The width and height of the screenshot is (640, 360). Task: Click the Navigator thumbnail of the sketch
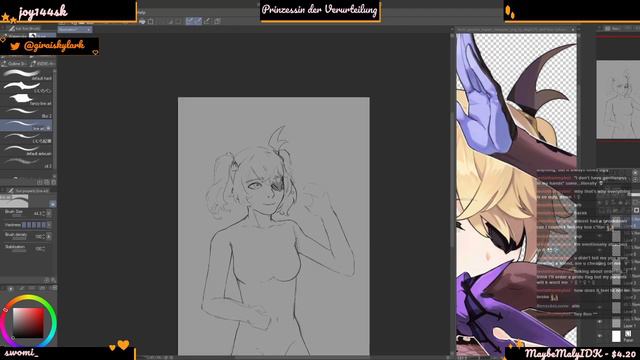(x=618, y=100)
